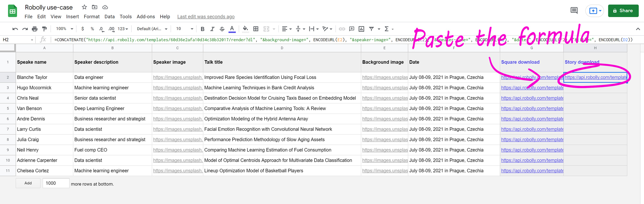644x204 pixels.
Task: Toggle italic formatting
Action: click(x=212, y=29)
